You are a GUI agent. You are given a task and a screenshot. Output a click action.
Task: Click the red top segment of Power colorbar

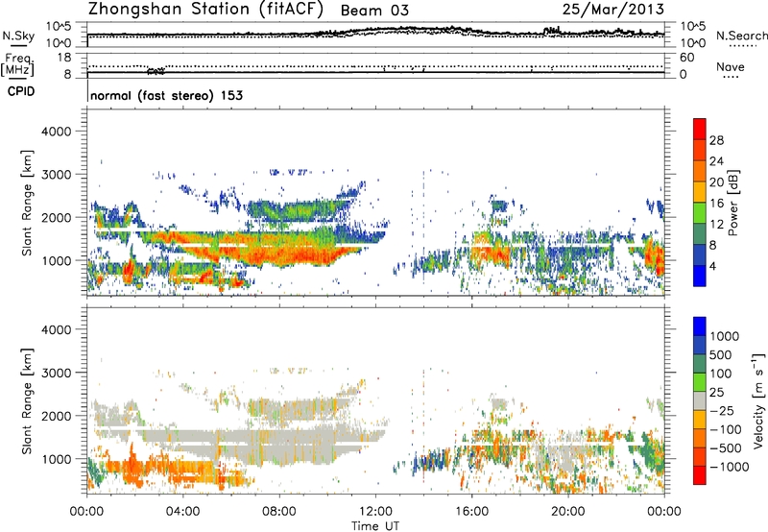(x=700, y=129)
